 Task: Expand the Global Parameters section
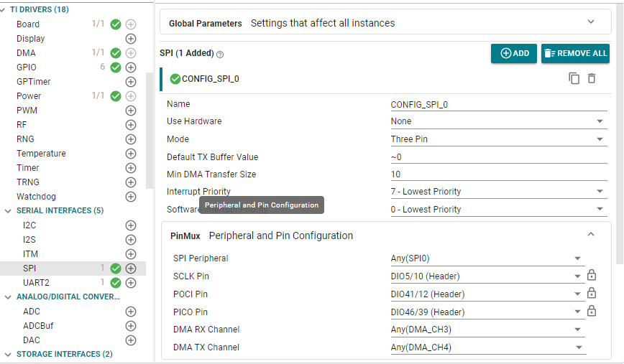[591, 22]
